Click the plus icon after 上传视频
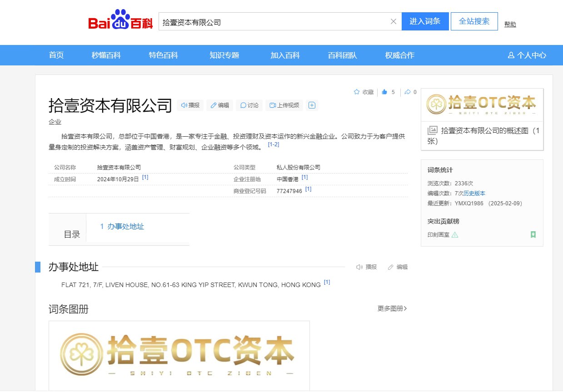 point(312,105)
